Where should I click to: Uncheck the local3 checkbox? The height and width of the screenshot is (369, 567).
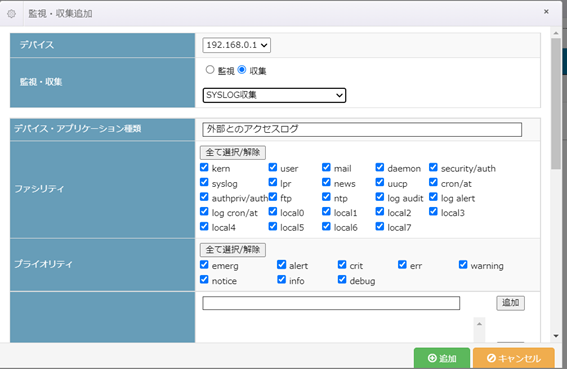point(433,211)
